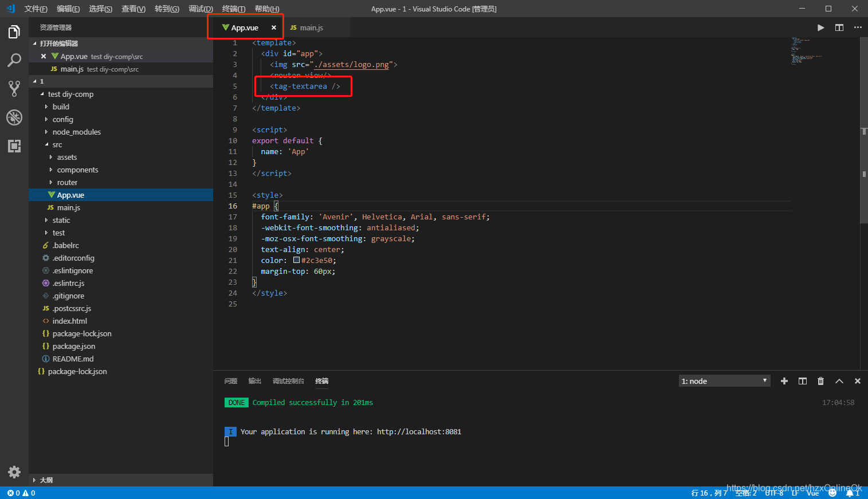The height and width of the screenshot is (499, 868).
Task: Open notifications bell in status bar
Action: point(853,493)
